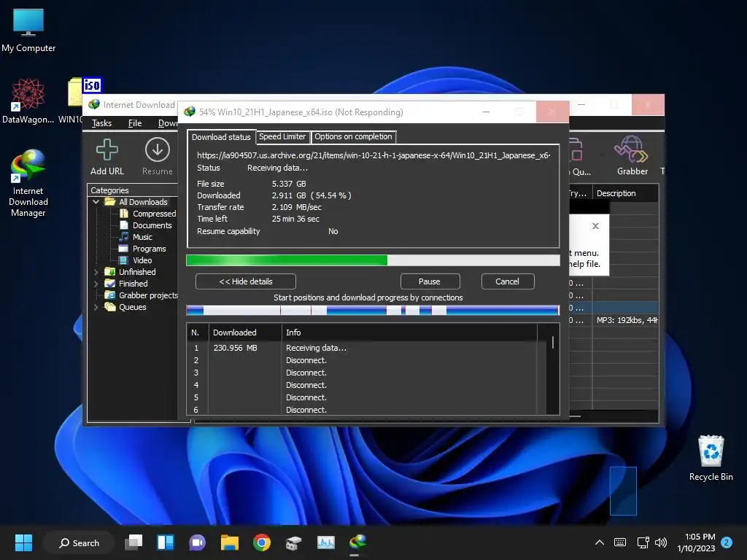
Task: Open Internet Download Manager desktop shortcut
Action: point(28,183)
